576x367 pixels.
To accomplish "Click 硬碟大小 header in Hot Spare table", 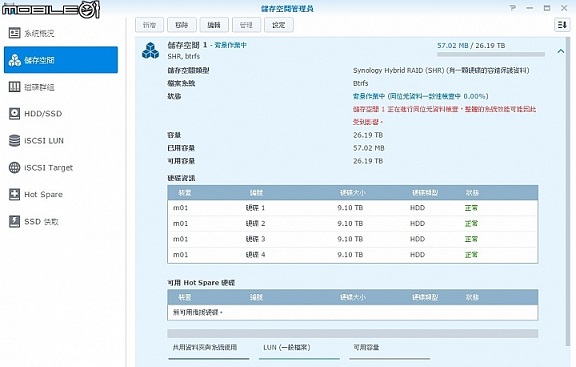I will point(352,297).
